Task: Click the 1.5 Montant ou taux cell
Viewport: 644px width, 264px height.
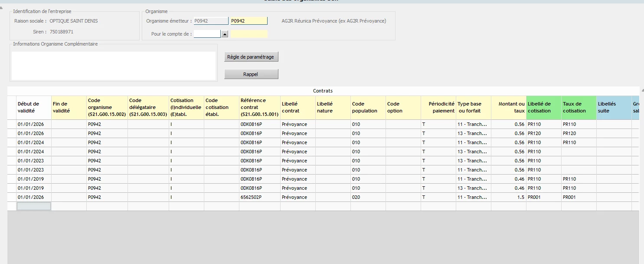Action: click(508, 197)
